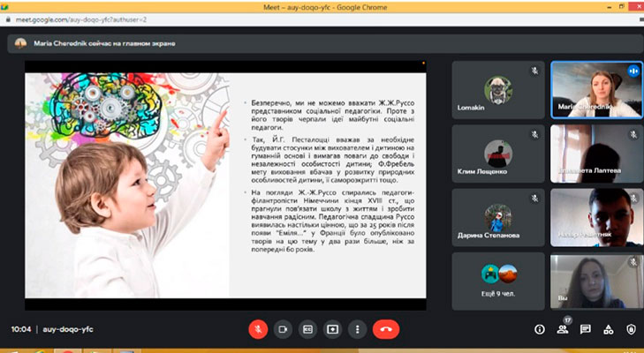Hang up the call with the red button
This screenshot has width=644, height=353.
pos(386,329)
